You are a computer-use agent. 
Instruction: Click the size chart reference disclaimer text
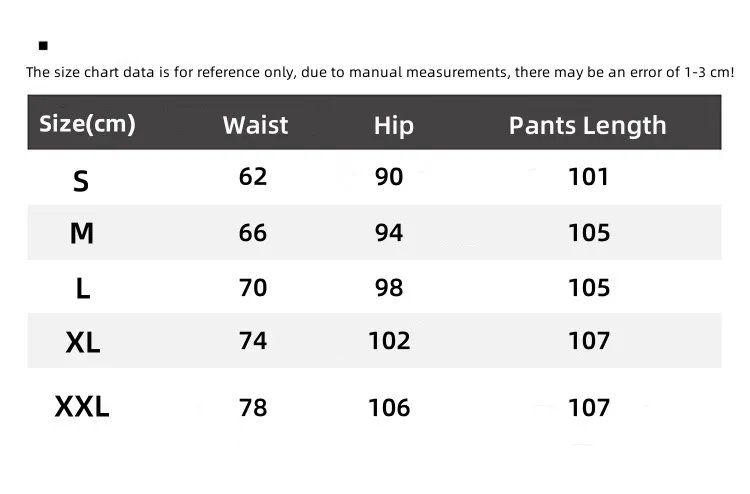pyautogui.click(x=380, y=72)
